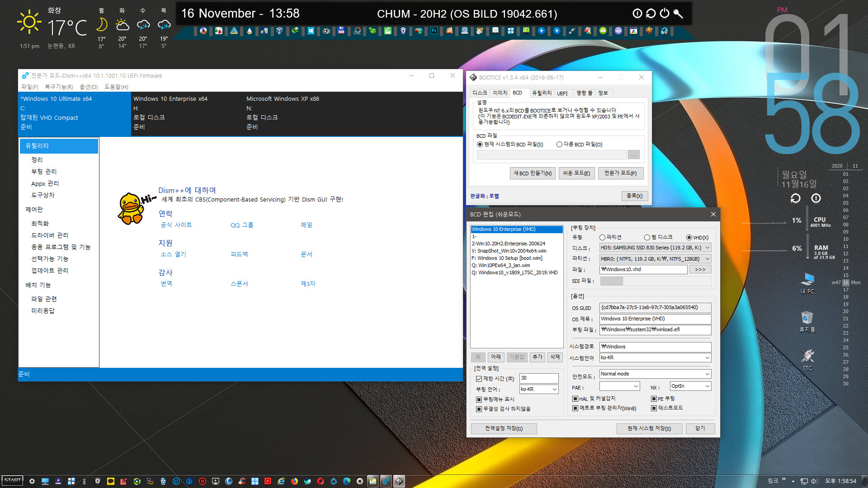Open 공식 사이트 link in Dism++
This screenshot has width=868, height=488.
tap(176, 225)
